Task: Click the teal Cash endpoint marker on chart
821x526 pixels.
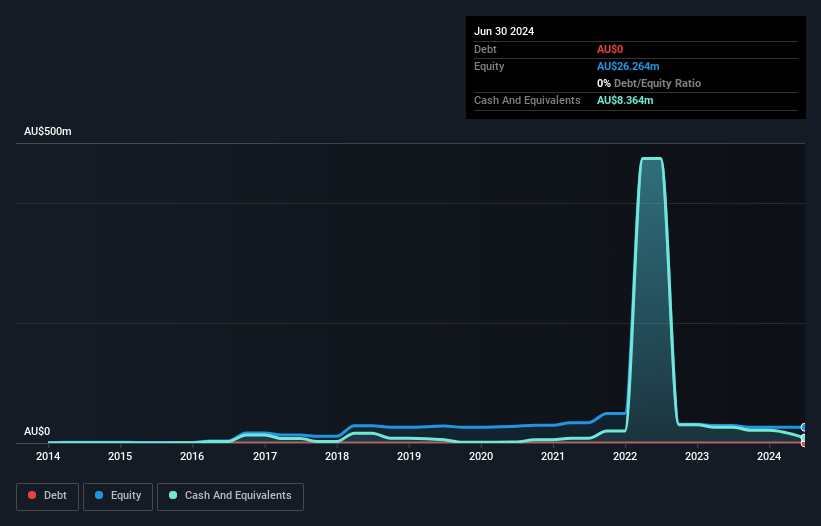Action: pos(804,438)
